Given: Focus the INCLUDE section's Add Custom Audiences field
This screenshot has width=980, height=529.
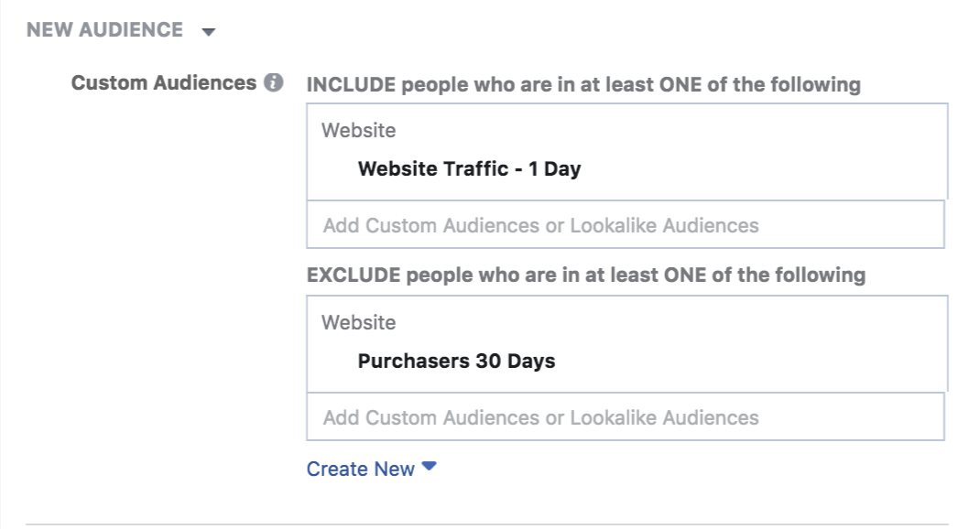Looking at the screenshot, I should click(625, 225).
